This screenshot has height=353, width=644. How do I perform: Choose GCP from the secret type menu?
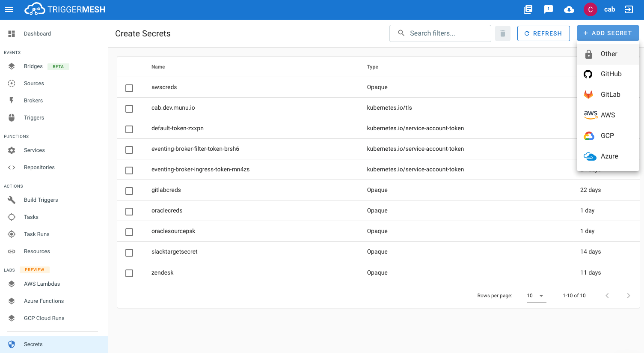[607, 135]
